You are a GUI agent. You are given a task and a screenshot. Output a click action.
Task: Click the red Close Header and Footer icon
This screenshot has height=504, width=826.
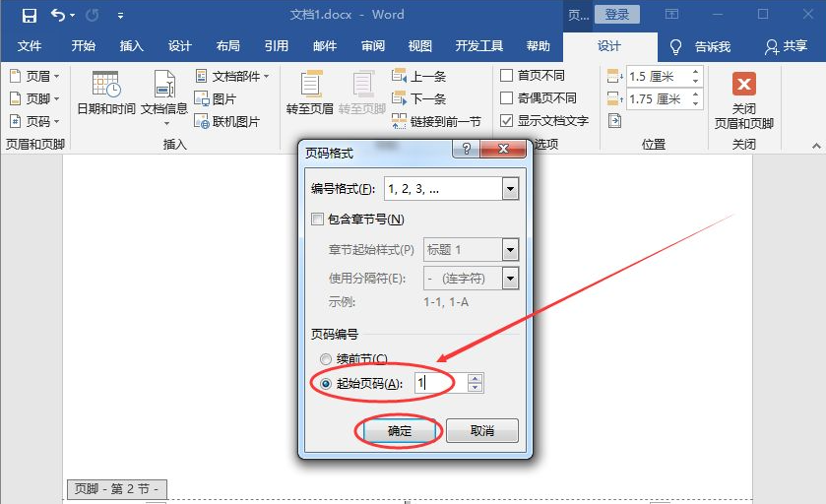(744, 85)
